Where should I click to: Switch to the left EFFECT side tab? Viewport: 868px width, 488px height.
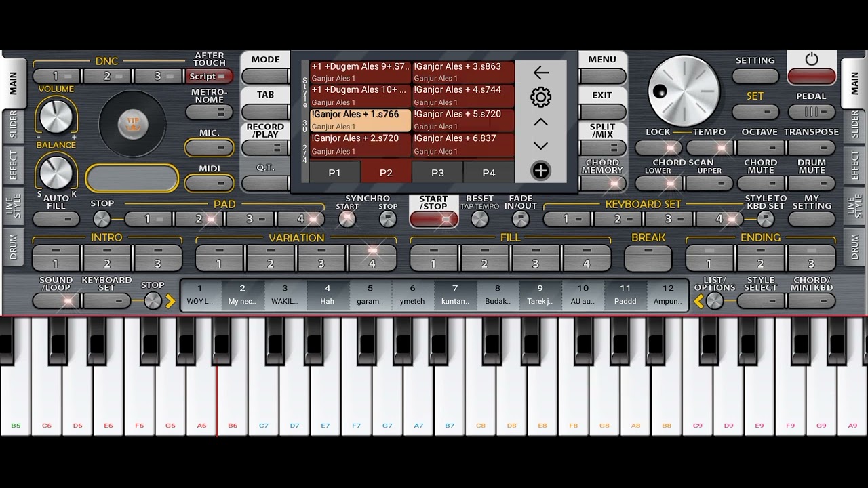point(13,165)
